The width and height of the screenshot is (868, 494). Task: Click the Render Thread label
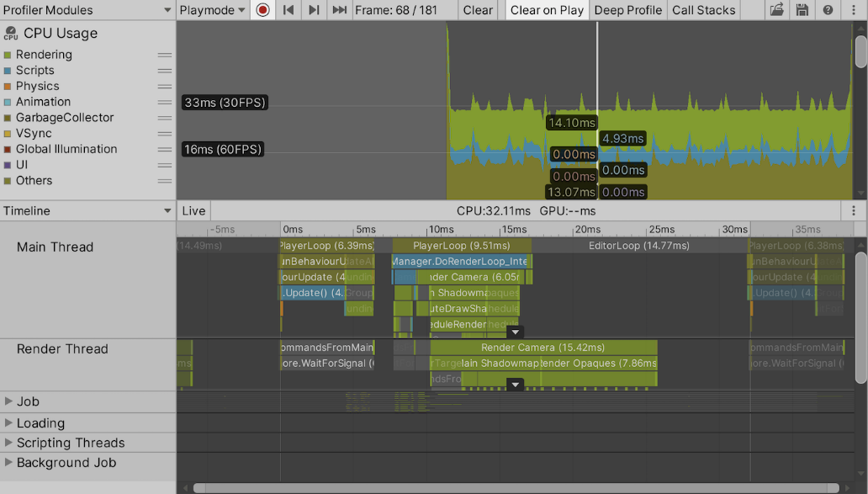[62, 349]
